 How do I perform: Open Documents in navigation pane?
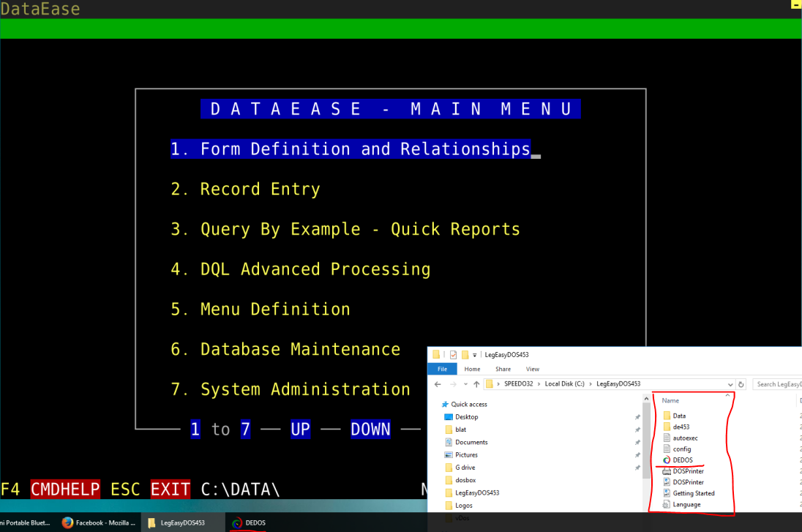[471, 442]
